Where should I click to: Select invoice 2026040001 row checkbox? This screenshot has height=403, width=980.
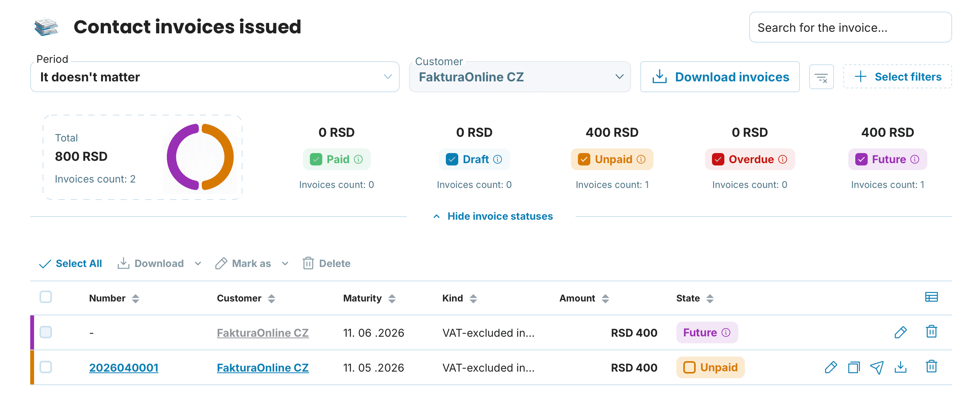[46, 367]
